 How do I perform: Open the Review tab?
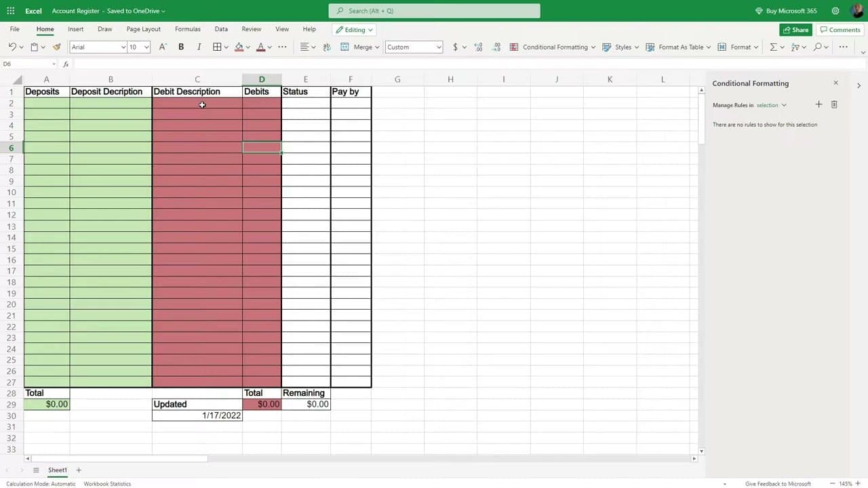point(252,29)
